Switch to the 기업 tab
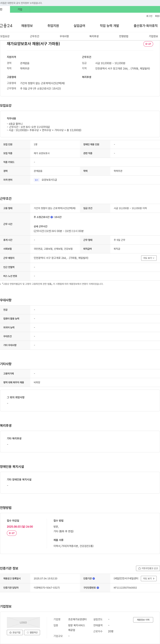160x644 pixels. [x=20, y=9]
